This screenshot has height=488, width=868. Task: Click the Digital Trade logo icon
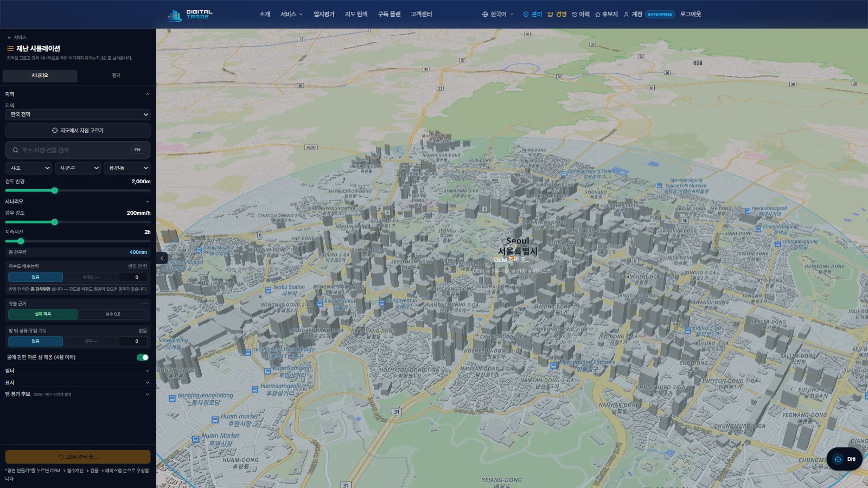tap(175, 15)
